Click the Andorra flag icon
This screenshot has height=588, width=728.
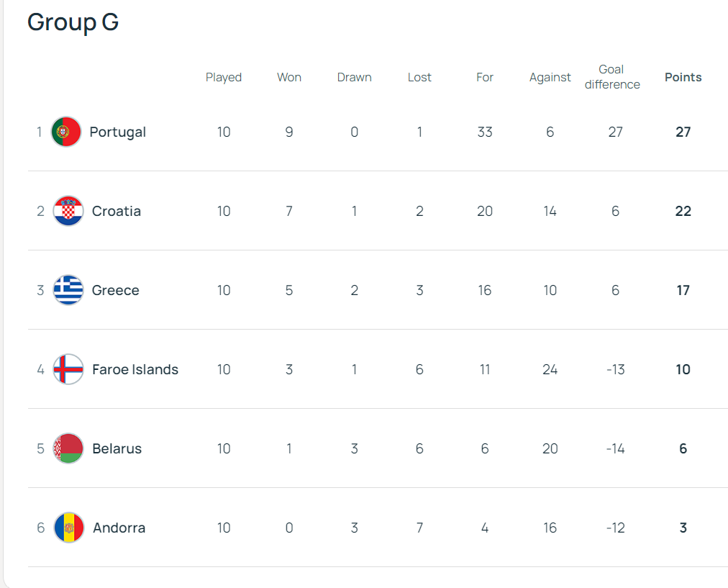click(69, 528)
